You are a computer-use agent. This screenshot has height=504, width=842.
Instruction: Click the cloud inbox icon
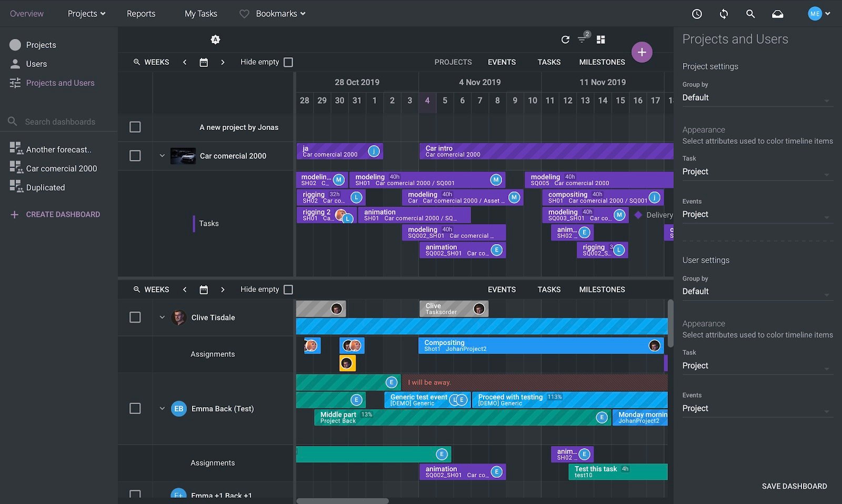pyautogui.click(x=777, y=14)
